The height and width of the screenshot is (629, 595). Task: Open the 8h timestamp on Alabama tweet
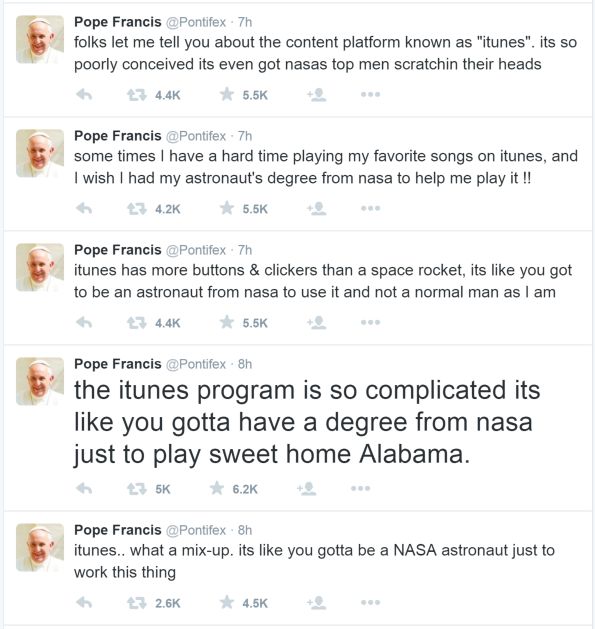[245, 364]
